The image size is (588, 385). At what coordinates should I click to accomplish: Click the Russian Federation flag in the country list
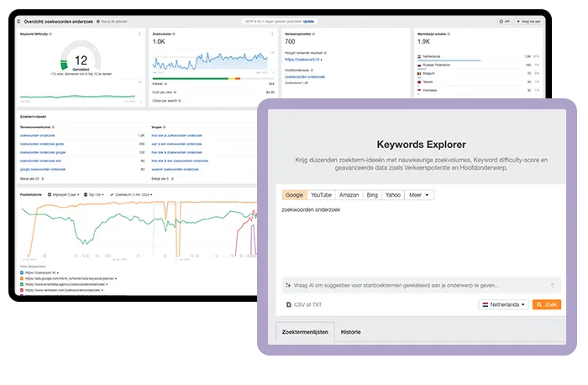[419, 65]
